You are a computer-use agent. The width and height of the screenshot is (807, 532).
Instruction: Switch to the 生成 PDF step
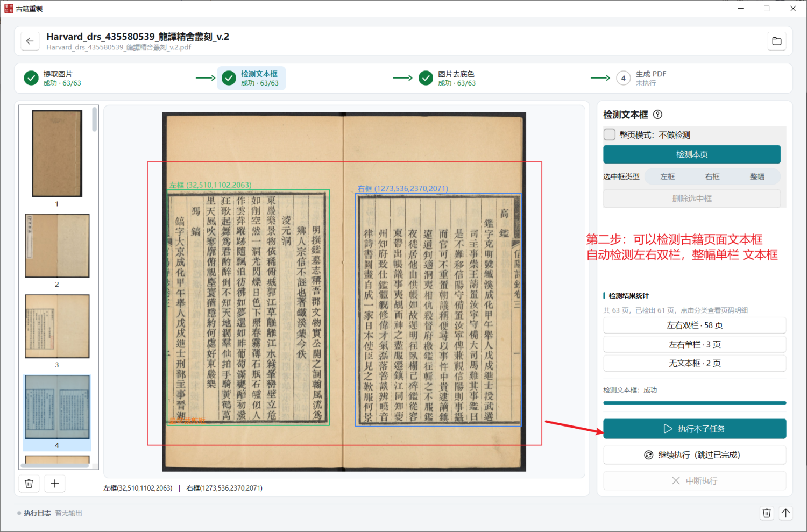click(641, 78)
